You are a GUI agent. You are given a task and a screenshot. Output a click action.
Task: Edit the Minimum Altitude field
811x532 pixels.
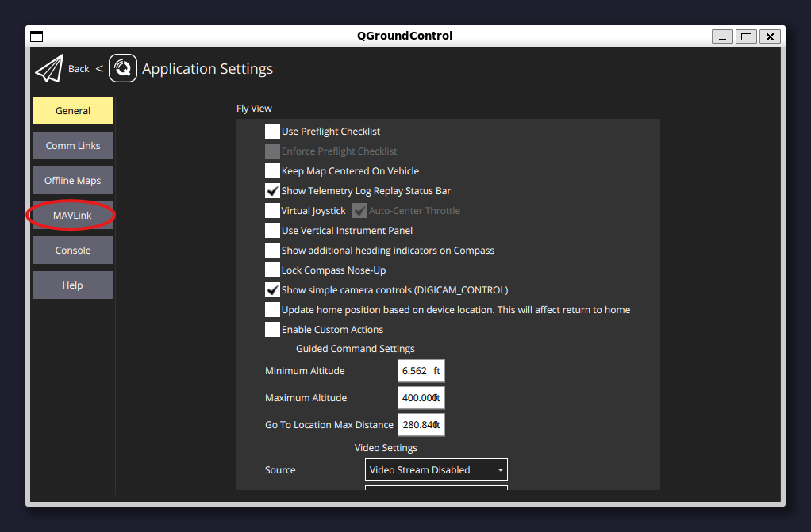pos(421,371)
